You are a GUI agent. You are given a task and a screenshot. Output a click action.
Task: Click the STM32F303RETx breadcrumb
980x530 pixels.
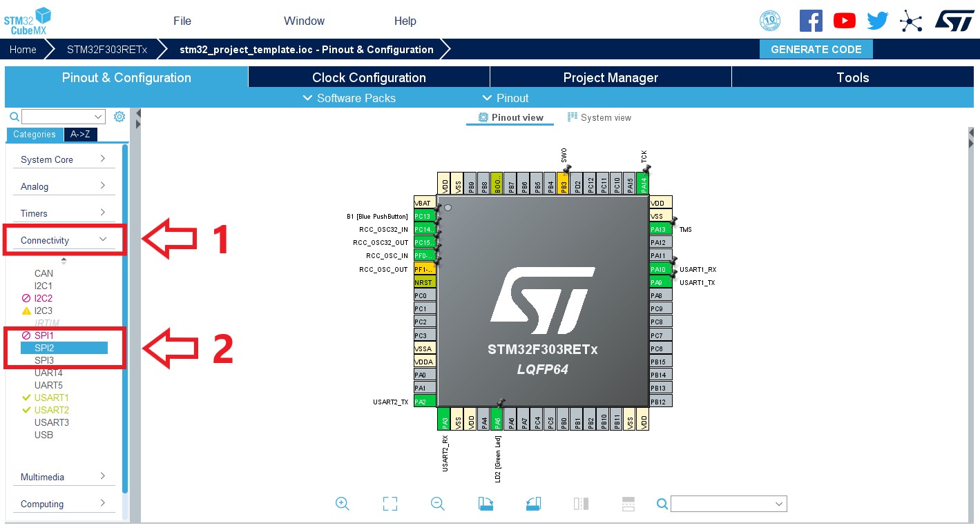click(107, 50)
